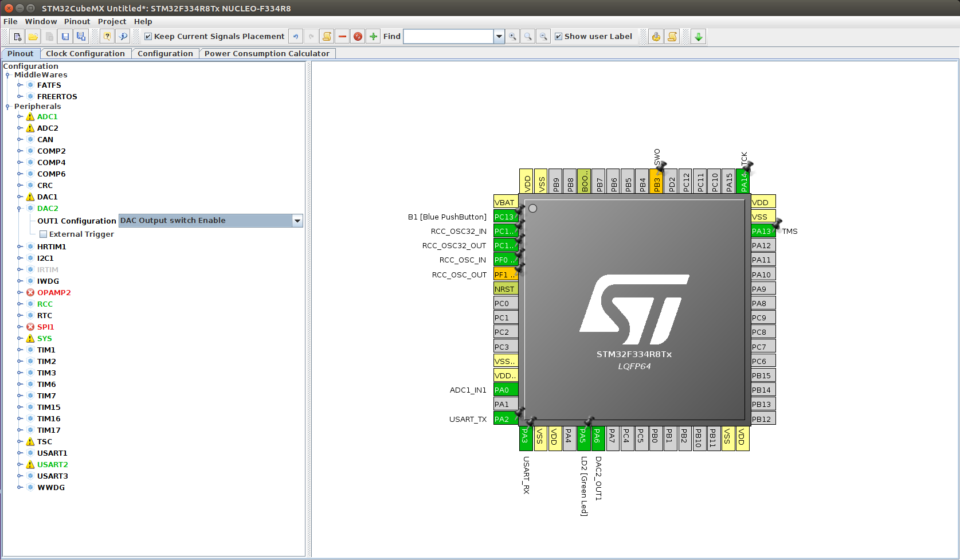Image resolution: width=960 pixels, height=560 pixels.
Task: Toggle Keep Current Signals Placement checkbox
Action: tap(148, 37)
